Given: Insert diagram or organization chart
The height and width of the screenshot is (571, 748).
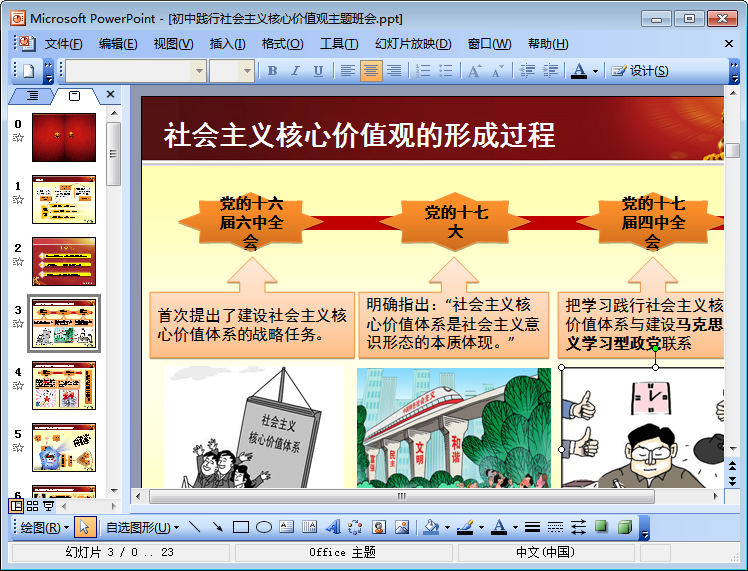Looking at the screenshot, I should click(x=355, y=527).
